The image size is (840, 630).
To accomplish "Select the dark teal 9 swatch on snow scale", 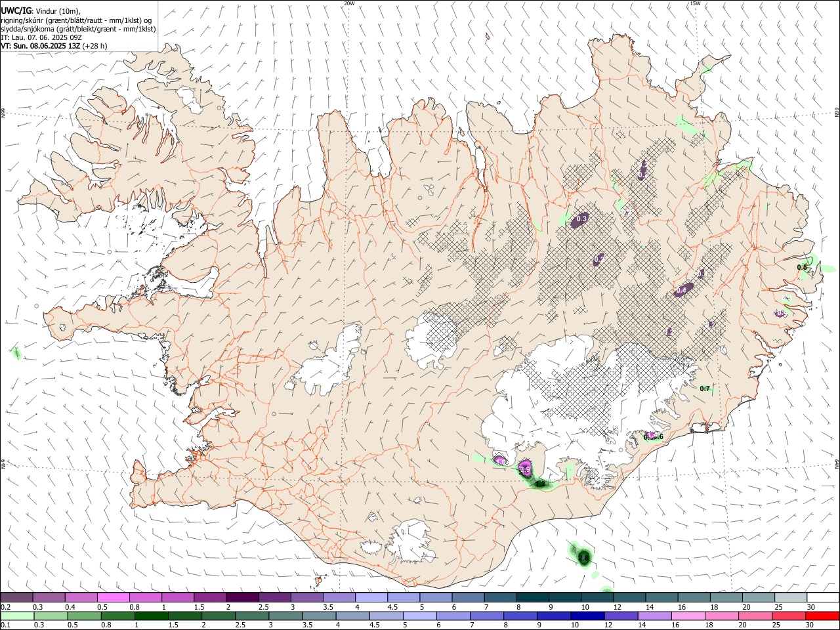I will tap(566, 598).
